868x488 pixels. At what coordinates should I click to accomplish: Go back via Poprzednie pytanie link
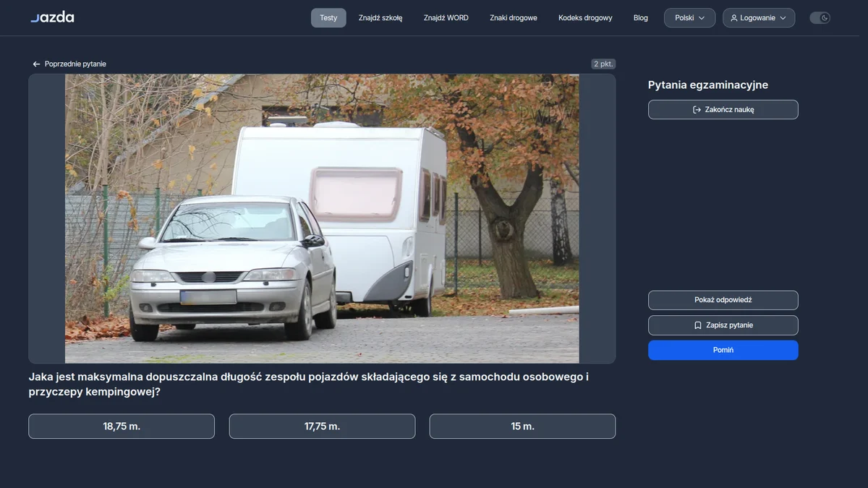point(69,64)
